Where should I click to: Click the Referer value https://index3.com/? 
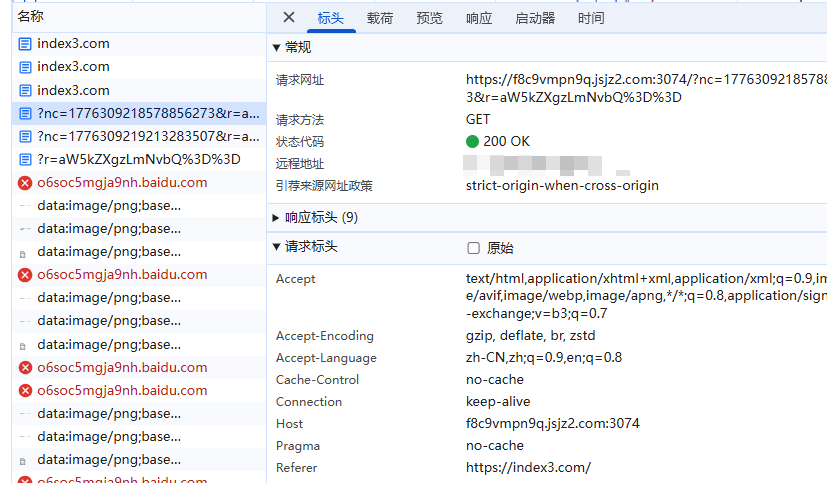528,468
